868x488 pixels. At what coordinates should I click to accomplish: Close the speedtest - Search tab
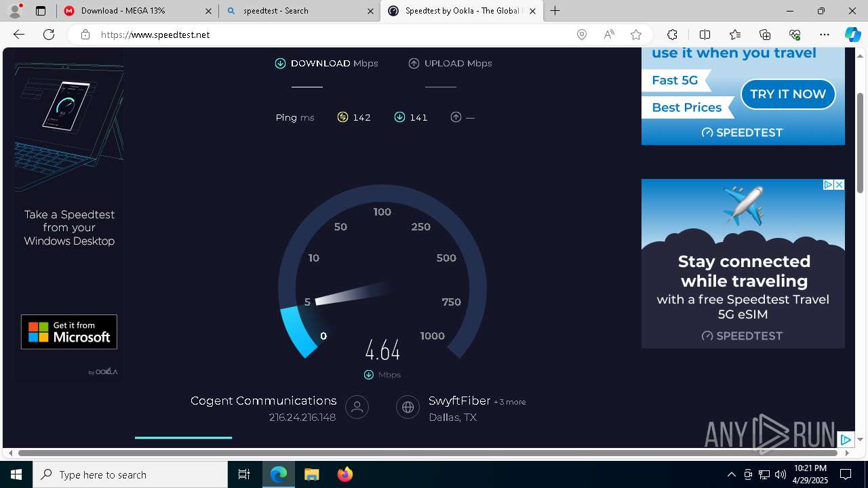click(x=370, y=11)
